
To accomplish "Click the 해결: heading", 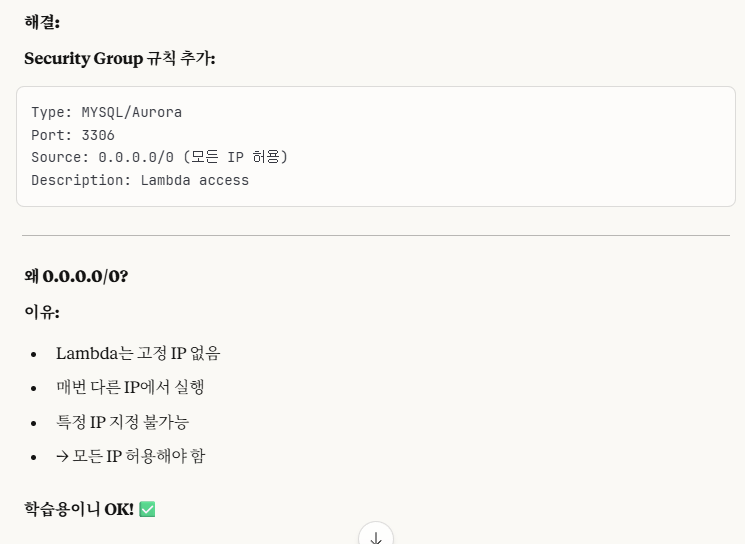I will 42,22.
